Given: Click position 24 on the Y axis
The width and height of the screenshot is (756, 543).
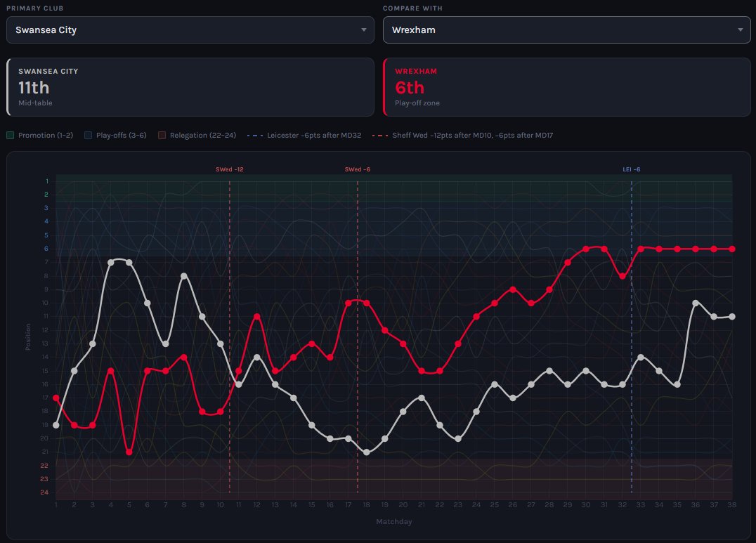Looking at the screenshot, I should pyautogui.click(x=44, y=492).
